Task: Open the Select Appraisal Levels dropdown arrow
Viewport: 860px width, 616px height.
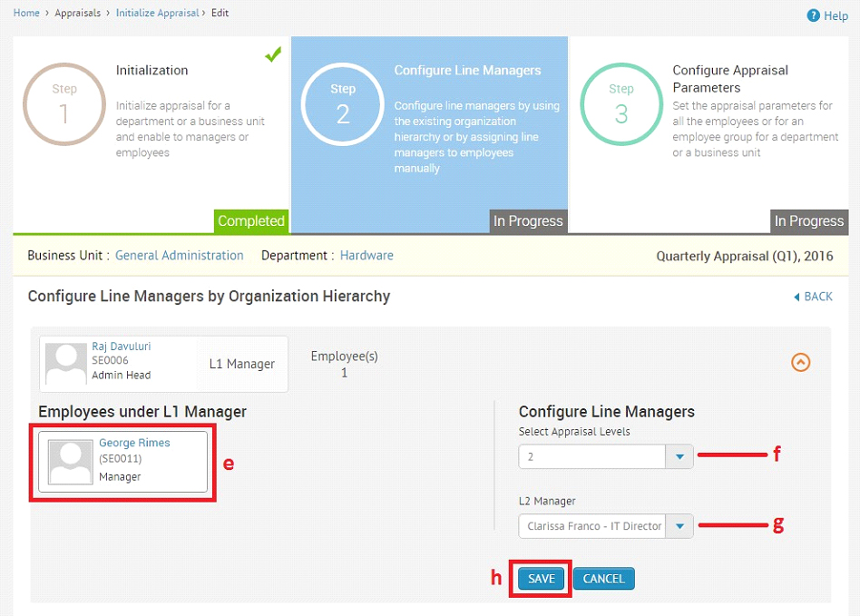Action: point(679,456)
